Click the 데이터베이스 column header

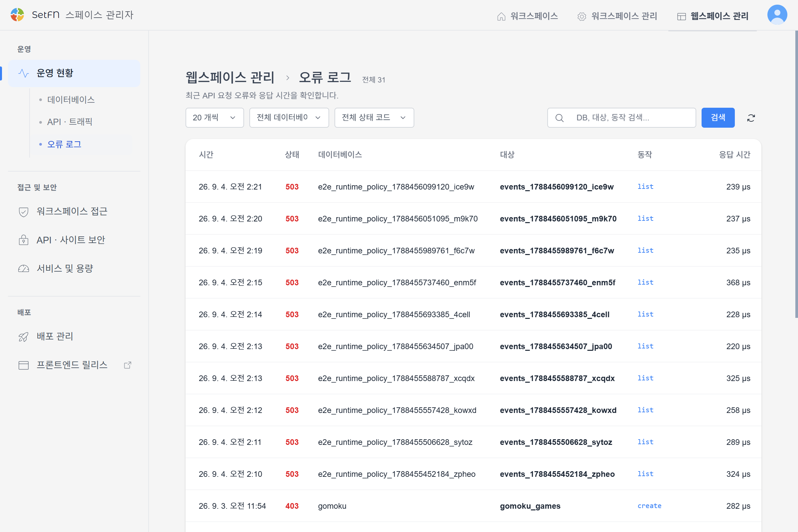[x=340, y=155]
